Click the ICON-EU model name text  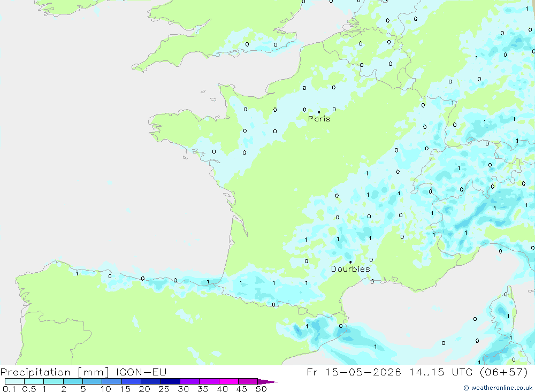click(x=141, y=372)
